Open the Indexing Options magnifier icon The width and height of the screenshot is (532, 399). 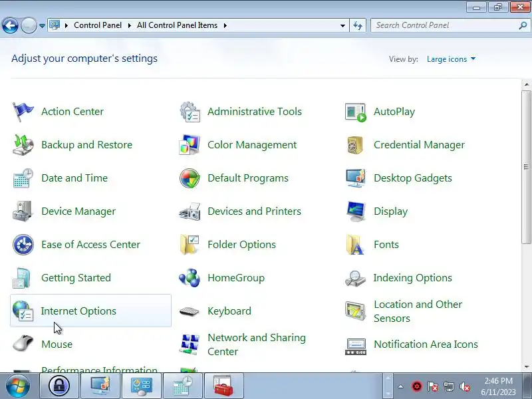(355, 278)
